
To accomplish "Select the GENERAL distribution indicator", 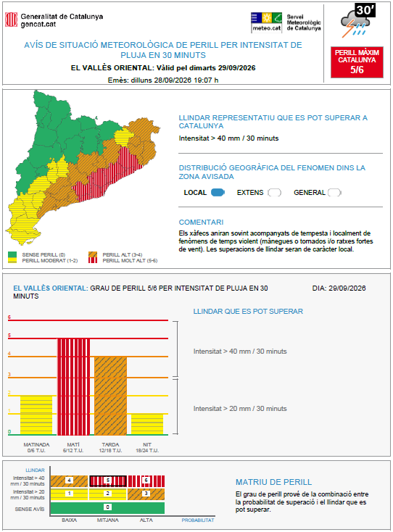I will click(334, 192).
